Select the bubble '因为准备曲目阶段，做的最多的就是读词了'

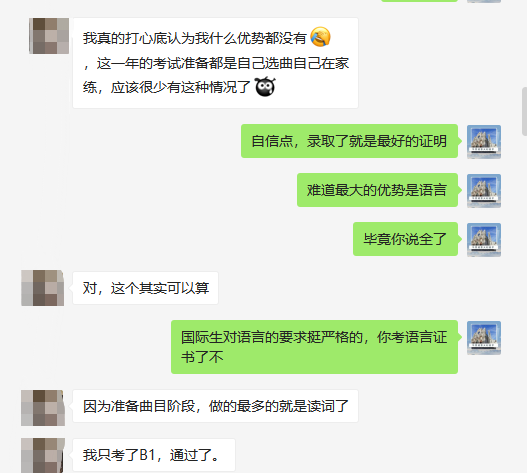215,406
